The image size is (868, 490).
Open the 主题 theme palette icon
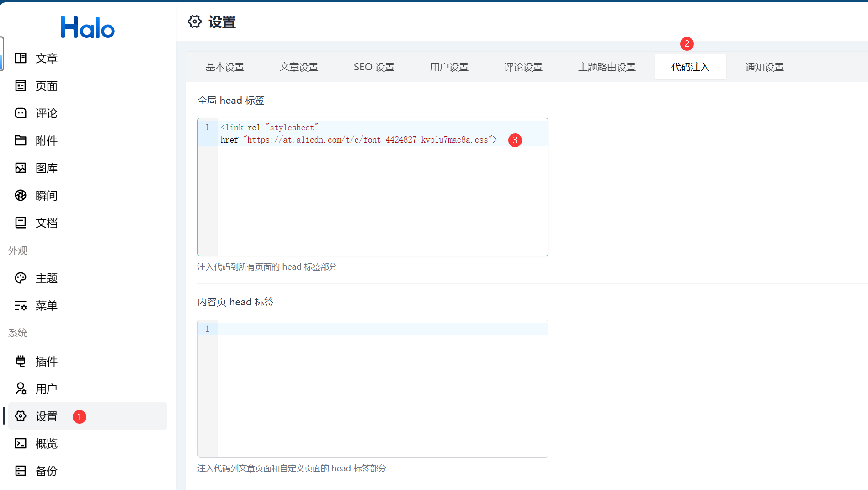pos(21,278)
